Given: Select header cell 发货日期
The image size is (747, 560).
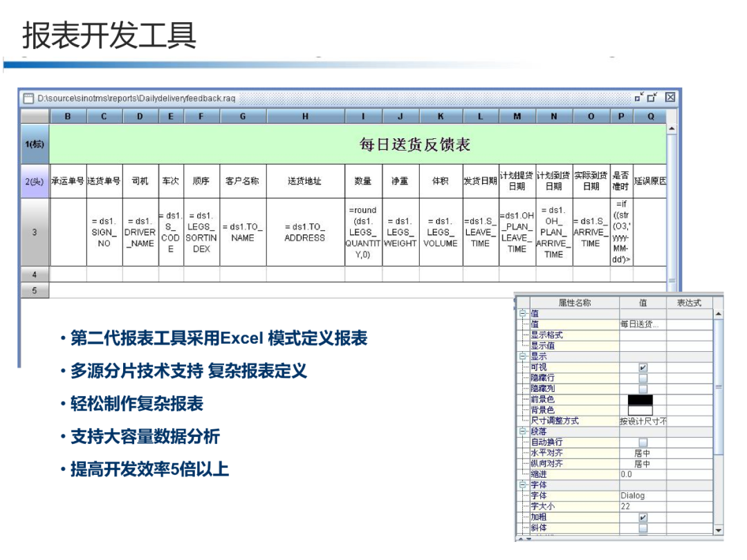Looking at the screenshot, I should click(481, 181).
